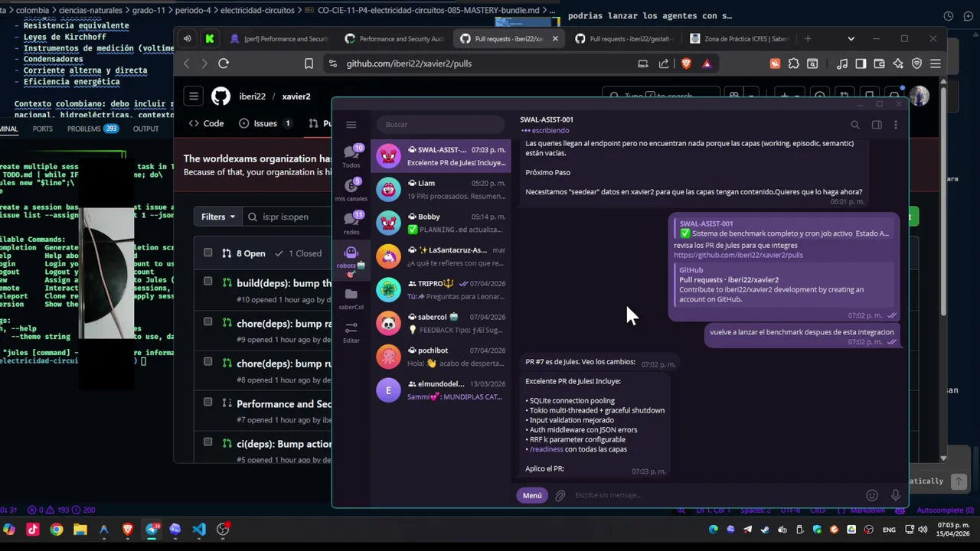This screenshot has height=551, width=980.
Task: Open the elmundodel chat
Action: click(440, 390)
